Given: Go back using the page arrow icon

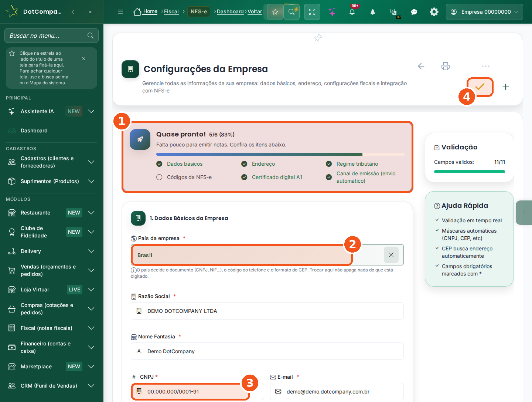Looking at the screenshot, I should point(421,66).
